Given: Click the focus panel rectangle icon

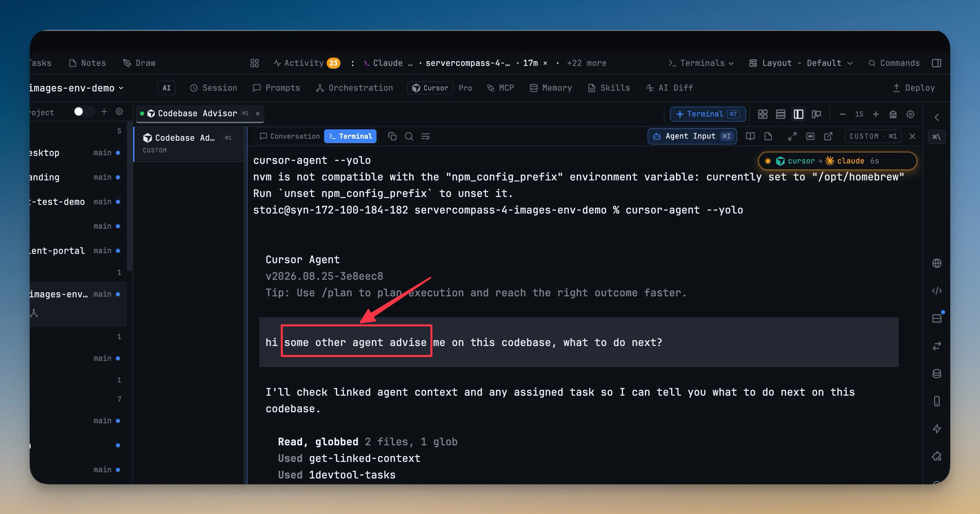Looking at the screenshot, I should [810, 136].
